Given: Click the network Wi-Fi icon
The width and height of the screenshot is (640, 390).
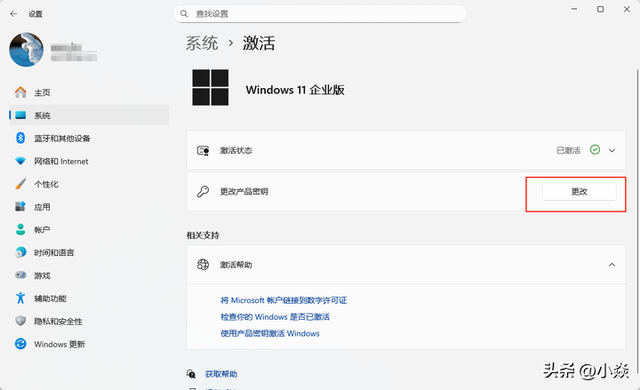Looking at the screenshot, I should [x=20, y=161].
